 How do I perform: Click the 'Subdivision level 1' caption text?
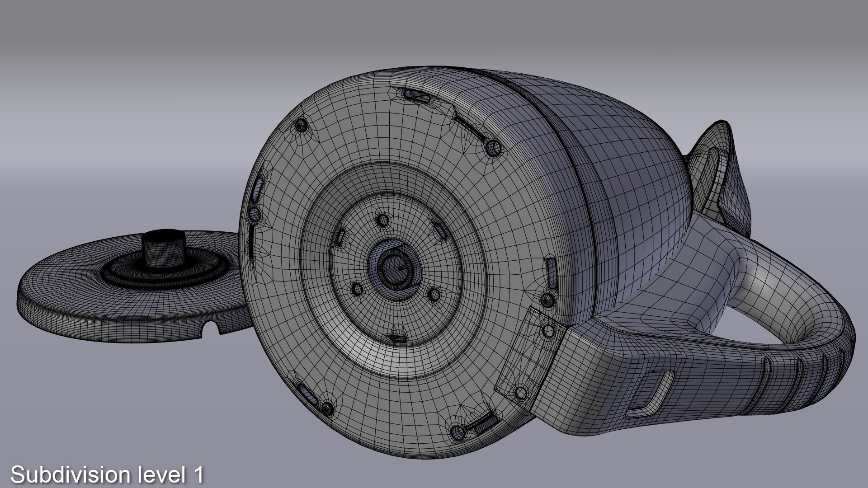(107, 475)
